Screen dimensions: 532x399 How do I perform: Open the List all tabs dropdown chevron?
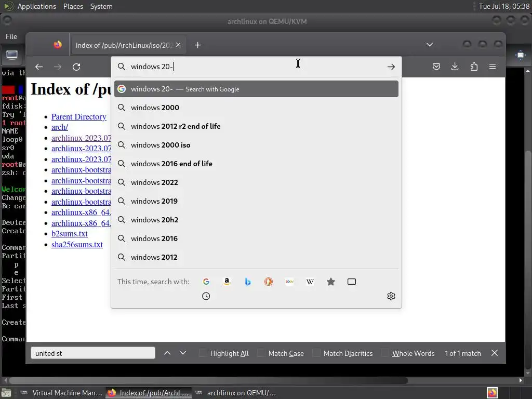[x=430, y=45]
